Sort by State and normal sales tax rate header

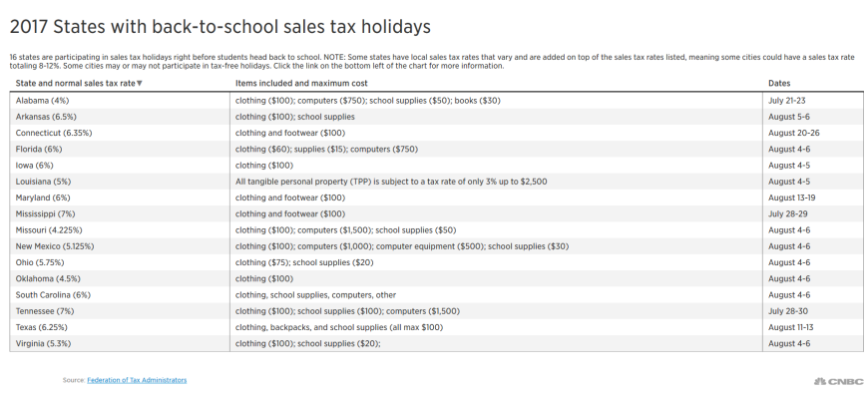(x=75, y=84)
